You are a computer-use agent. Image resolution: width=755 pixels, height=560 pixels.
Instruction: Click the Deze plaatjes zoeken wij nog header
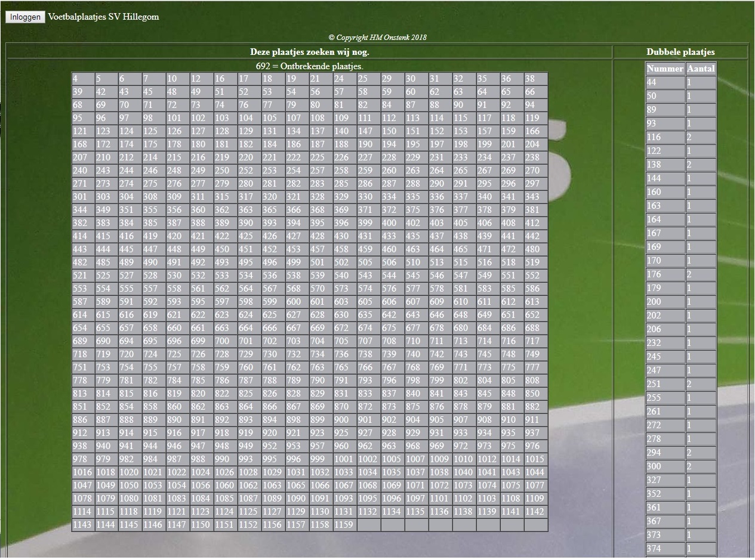pyautogui.click(x=309, y=52)
